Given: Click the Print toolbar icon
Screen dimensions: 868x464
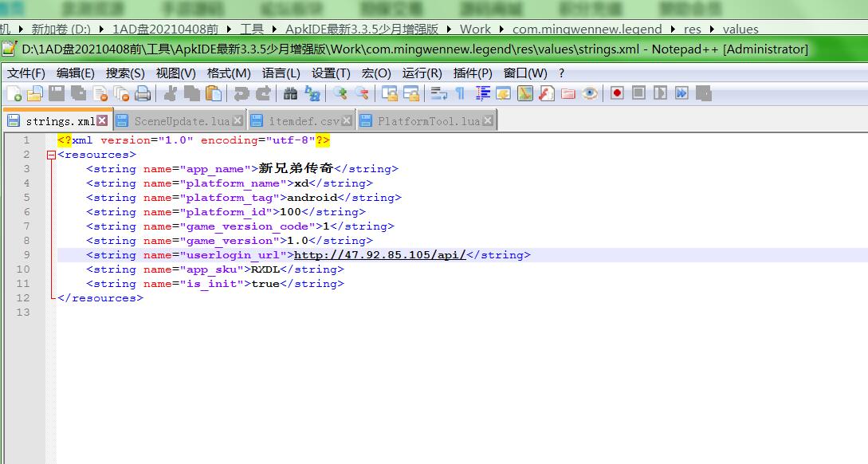Looking at the screenshot, I should pos(143,94).
